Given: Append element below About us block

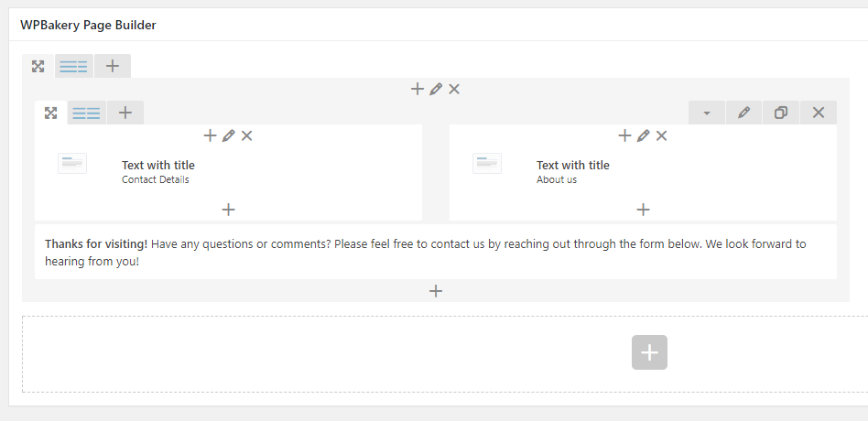Looking at the screenshot, I should [644, 210].
